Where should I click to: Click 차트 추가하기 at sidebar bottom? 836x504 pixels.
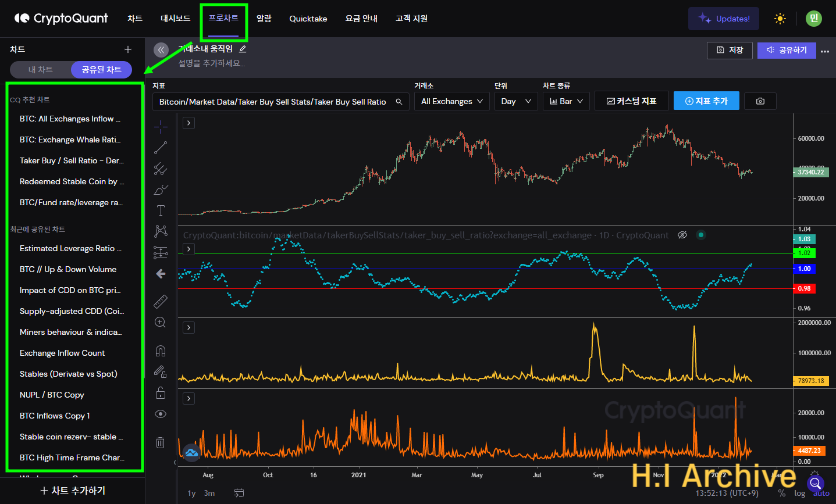(73, 491)
